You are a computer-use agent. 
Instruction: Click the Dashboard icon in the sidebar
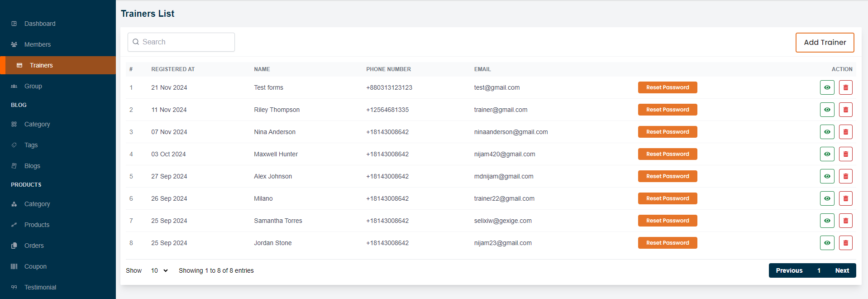[x=14, y=24]
